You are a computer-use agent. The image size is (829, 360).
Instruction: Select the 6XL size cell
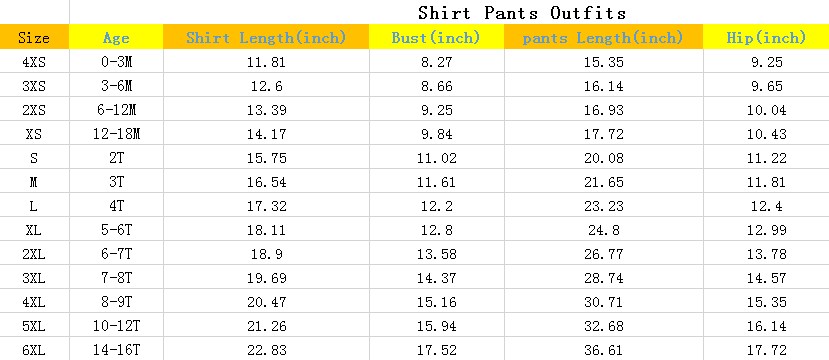(x=34, y=349)
